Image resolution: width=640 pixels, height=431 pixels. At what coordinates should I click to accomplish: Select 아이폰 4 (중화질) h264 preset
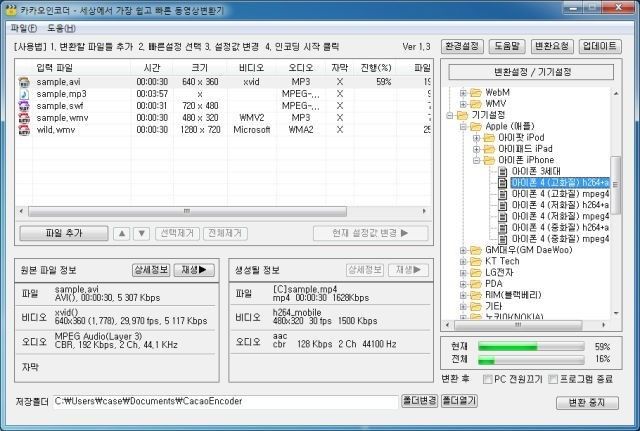[x=560, y=228]
